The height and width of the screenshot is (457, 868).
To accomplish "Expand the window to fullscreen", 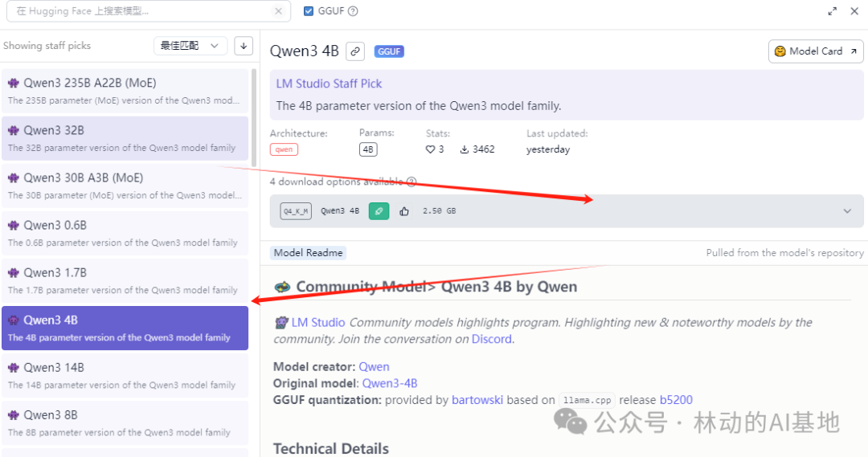I will tap(832, 11).
